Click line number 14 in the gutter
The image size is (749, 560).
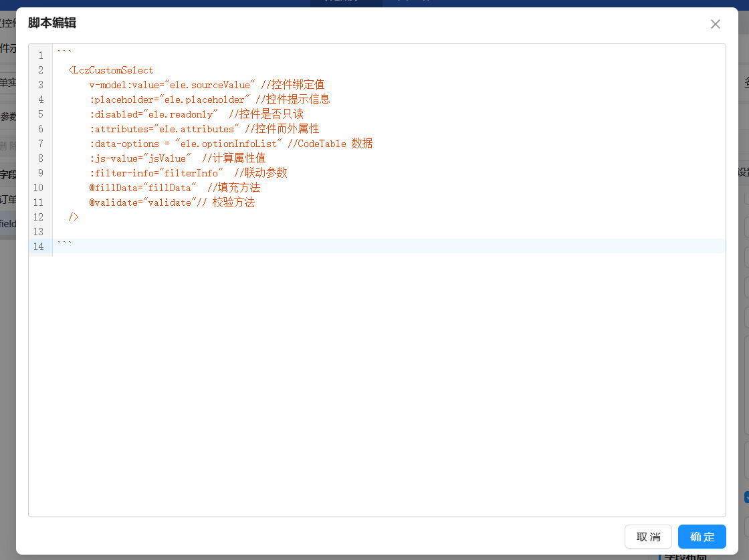(x=38, y=247)
